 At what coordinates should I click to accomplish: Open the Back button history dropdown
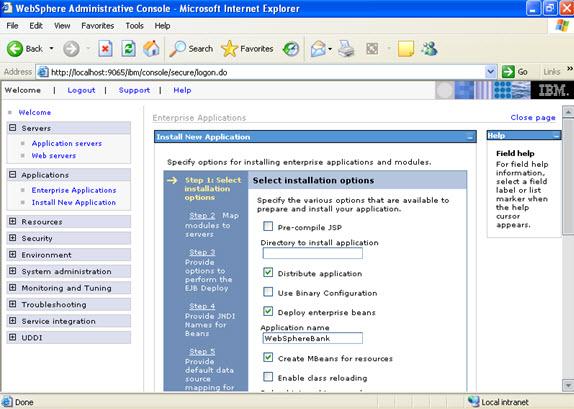(x=51, y=49)
